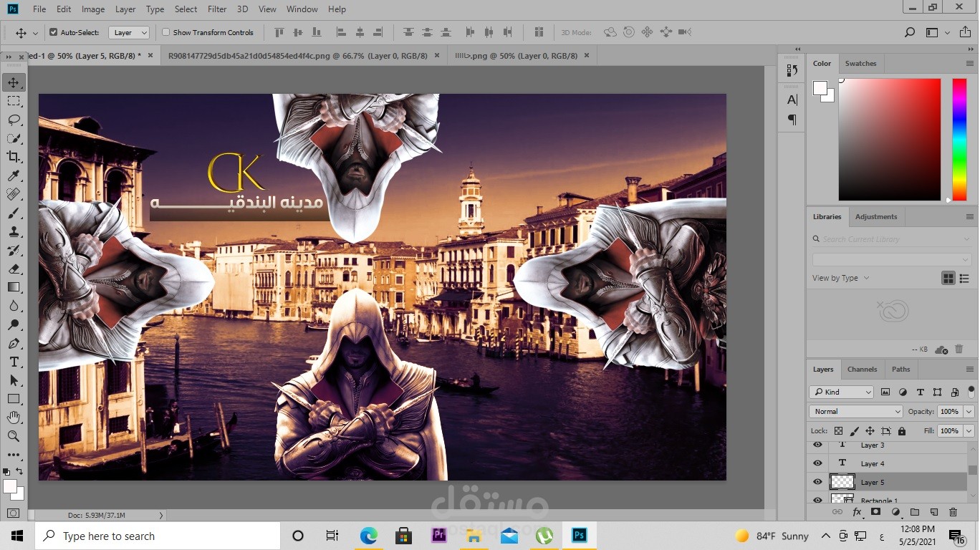
Task: Toggle visibility of Layer 5
Action: pyautogui.click(x=817, y=482)
